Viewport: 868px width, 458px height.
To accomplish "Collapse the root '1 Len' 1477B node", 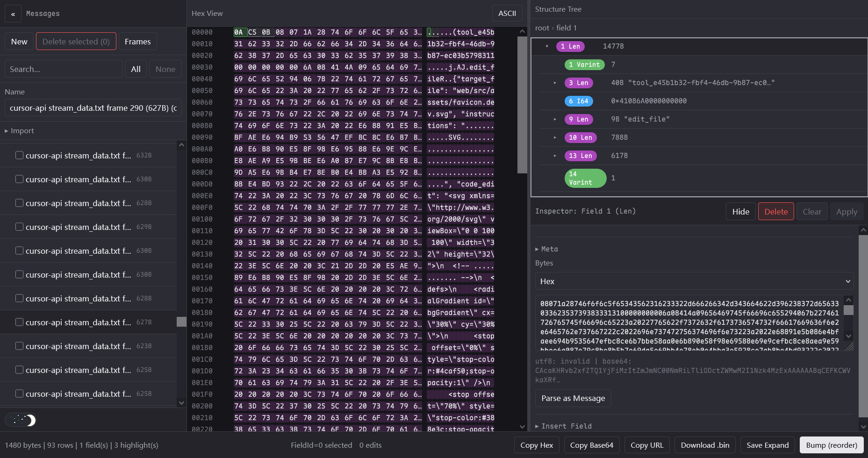I will (x=547, y=46).
